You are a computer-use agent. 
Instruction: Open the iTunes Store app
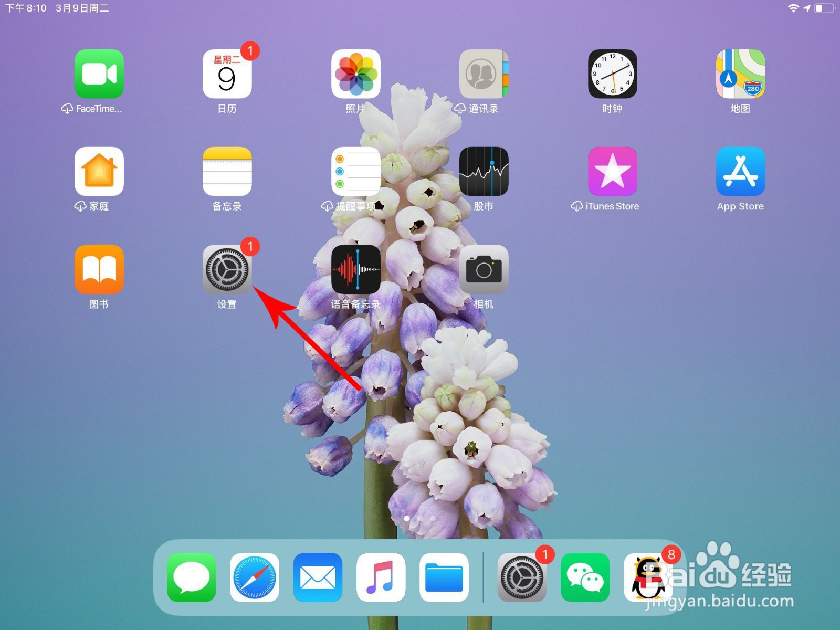(612, 171)
